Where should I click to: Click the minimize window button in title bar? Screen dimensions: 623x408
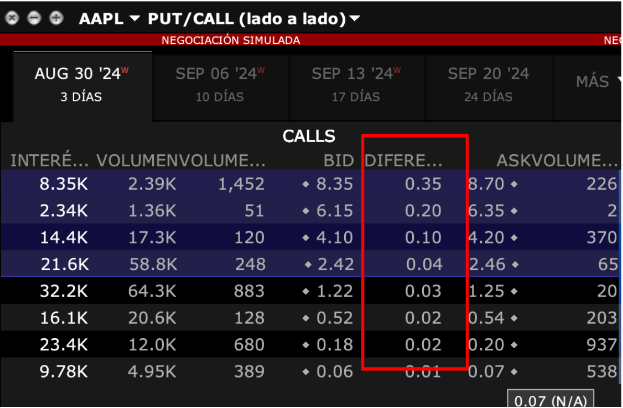35,18
